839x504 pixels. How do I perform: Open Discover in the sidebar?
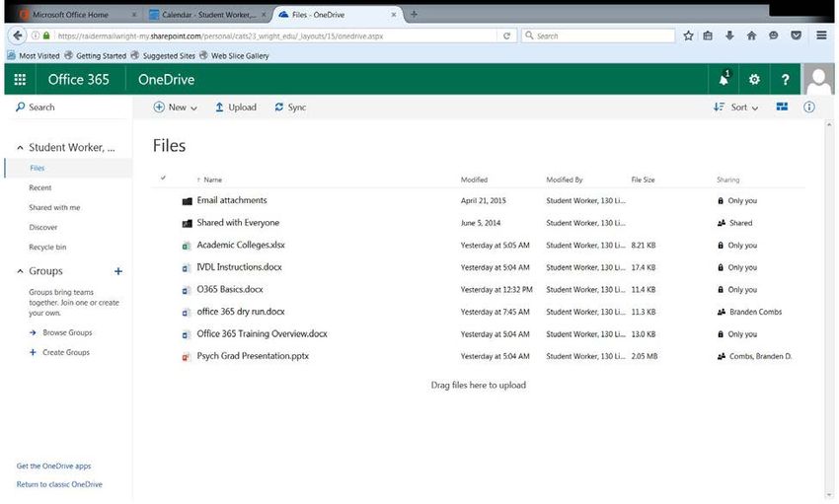42,227
